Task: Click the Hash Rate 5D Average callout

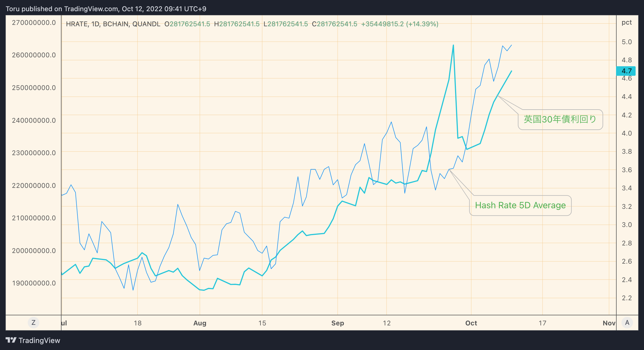Action: (x=520, y=205)
